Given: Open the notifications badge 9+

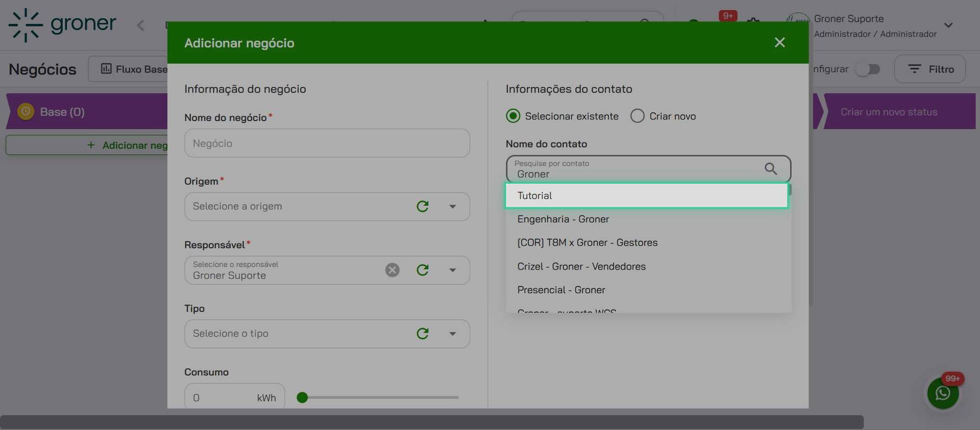Looking at the screenshot, I should tap(728, 16).
